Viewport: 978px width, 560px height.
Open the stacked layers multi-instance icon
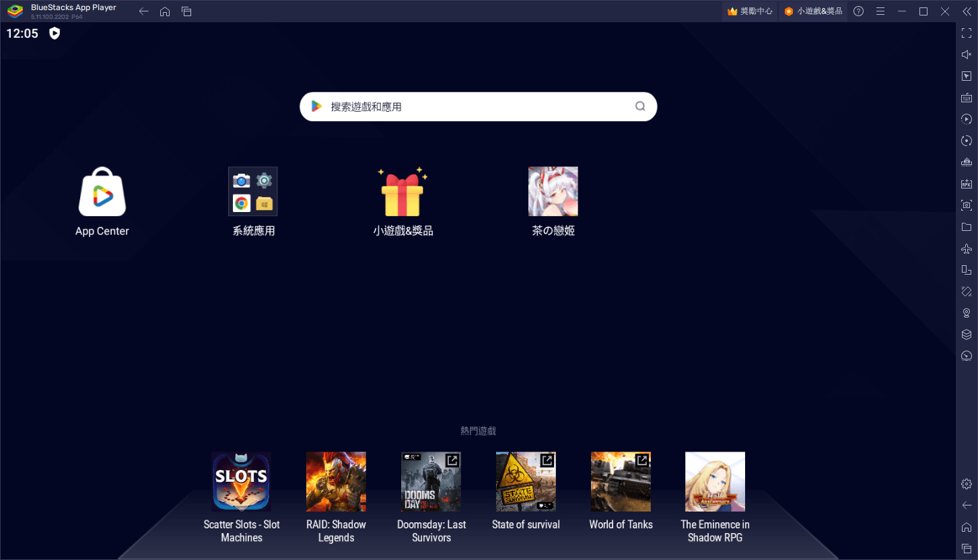967,335
